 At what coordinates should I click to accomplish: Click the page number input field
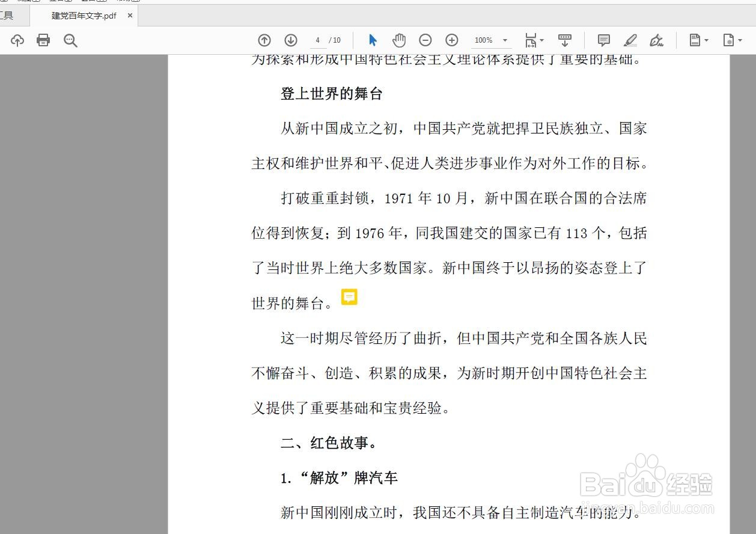coord(318,40)
